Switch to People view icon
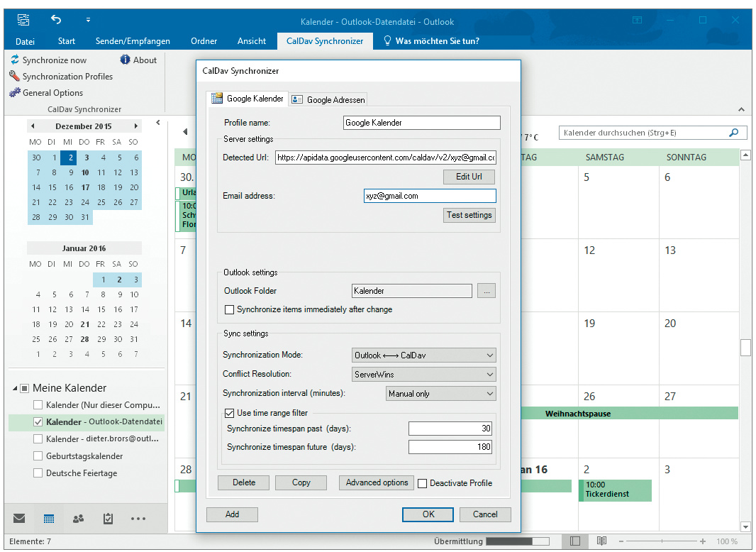Viewport: 756px width, 552px height. click(x=78, y=519)
